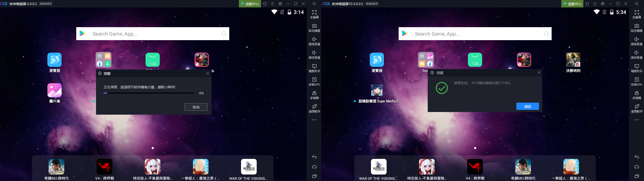This screenshot has height=181, width=644.
Task: Open 多開器 in left emulator sidebar
Action: point(314,95)
